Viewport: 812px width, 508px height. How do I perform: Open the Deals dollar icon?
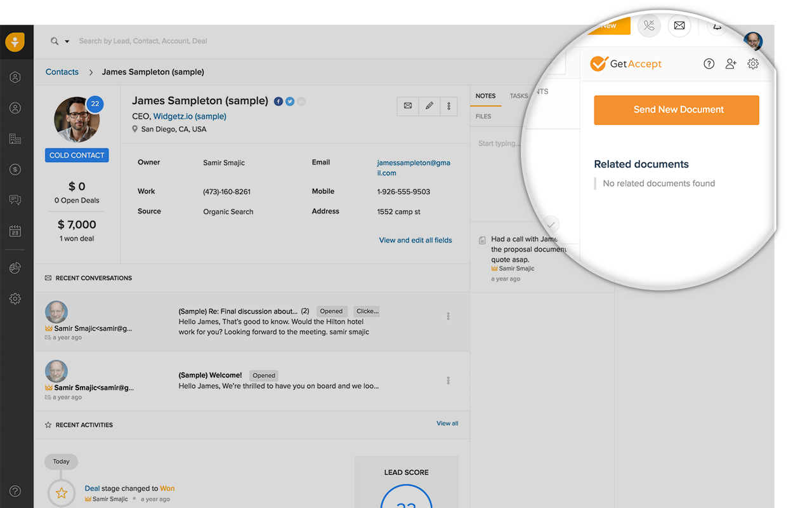(15, 170)
